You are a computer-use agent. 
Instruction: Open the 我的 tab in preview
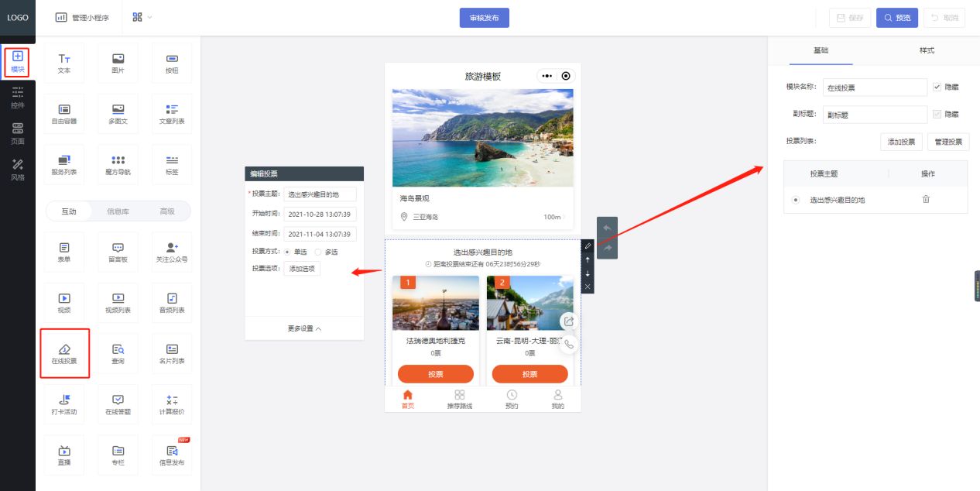(558, 399)
